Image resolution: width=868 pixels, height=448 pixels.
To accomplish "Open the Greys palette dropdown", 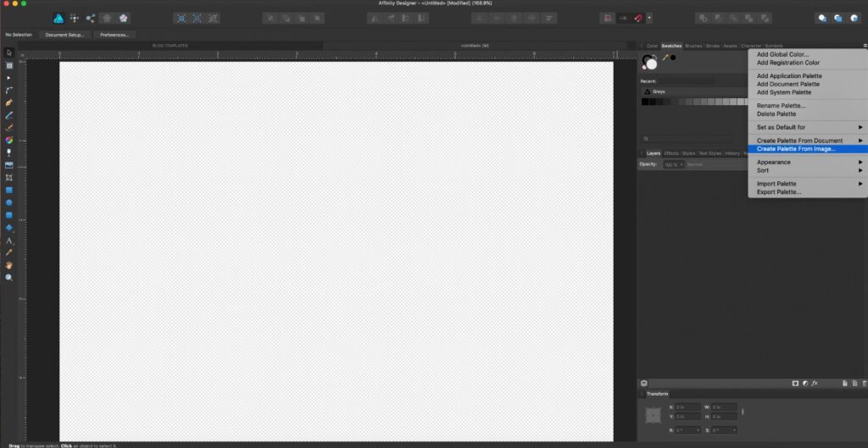I will pos(695,91).
